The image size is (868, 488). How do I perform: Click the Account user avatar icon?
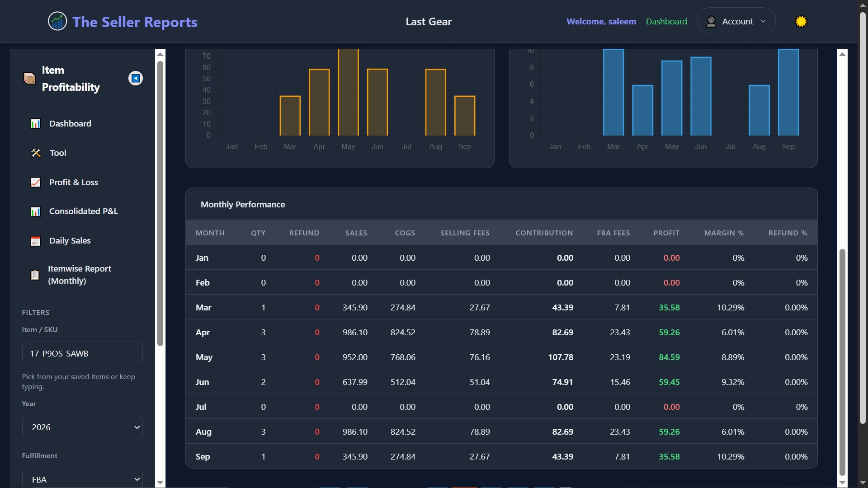point(711,21)
